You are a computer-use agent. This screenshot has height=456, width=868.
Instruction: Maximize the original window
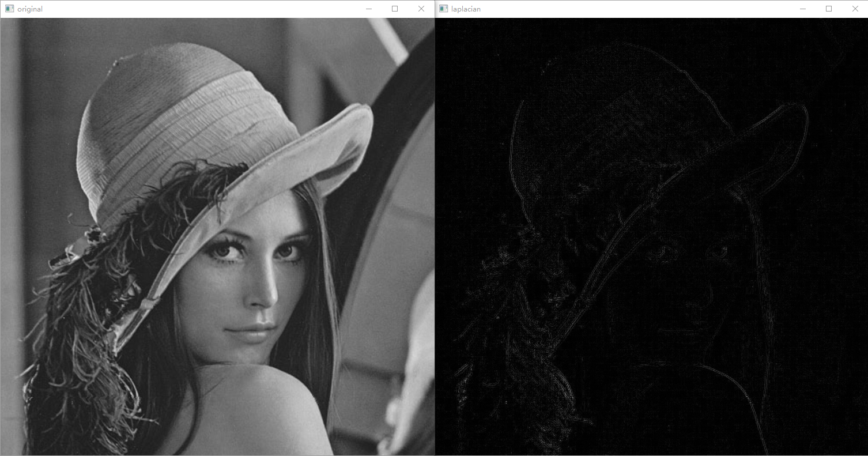click(x=395, y=9)
